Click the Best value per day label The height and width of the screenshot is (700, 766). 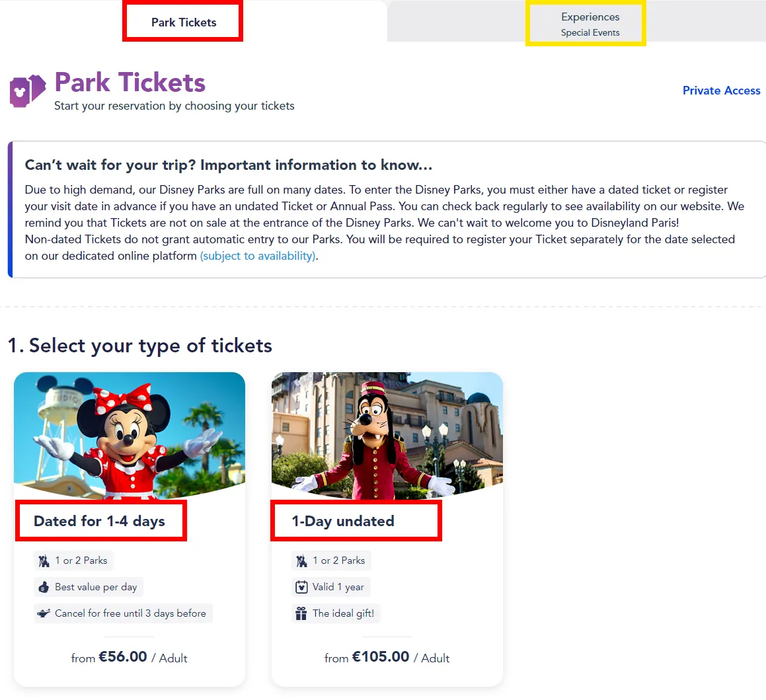96,587
